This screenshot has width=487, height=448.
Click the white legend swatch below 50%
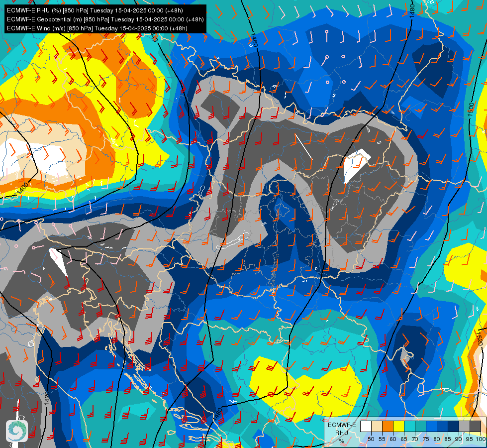[x=366, y=426]
